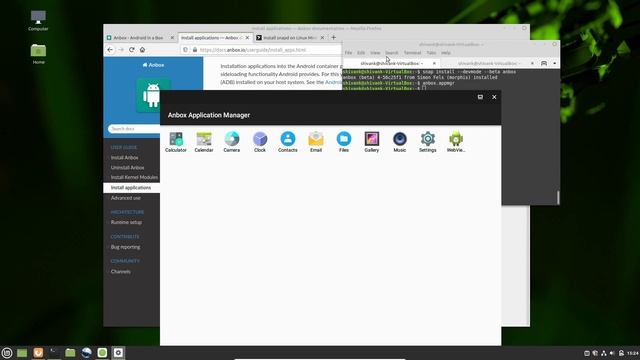Close the 'Install applications' Firefox tab
640x360 pixels.
pyautogui.click(x=247, y=38)
